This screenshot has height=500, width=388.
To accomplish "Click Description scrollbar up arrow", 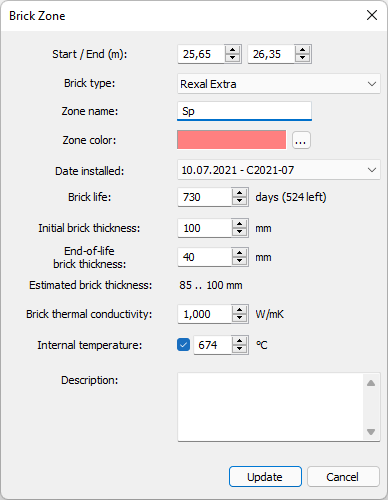I will 371,383.
